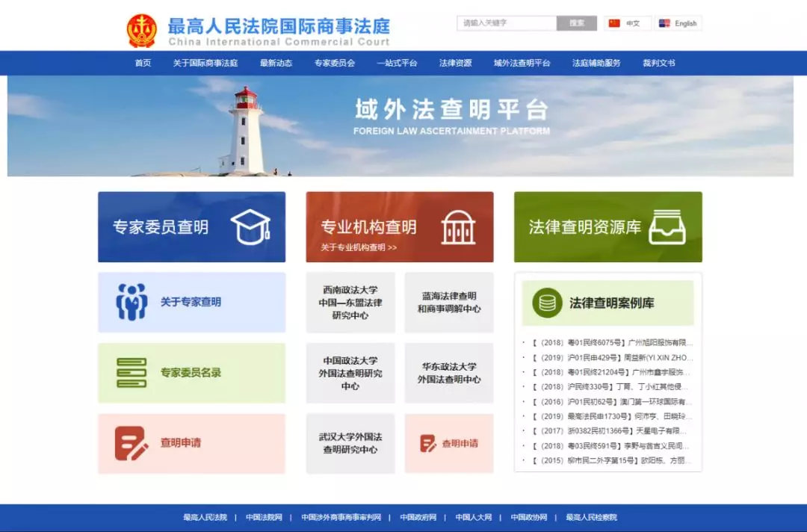Open 华东政法大学外国法查明中心 card
The width and height of the screenshot is (807, 532).
point(449,373)
